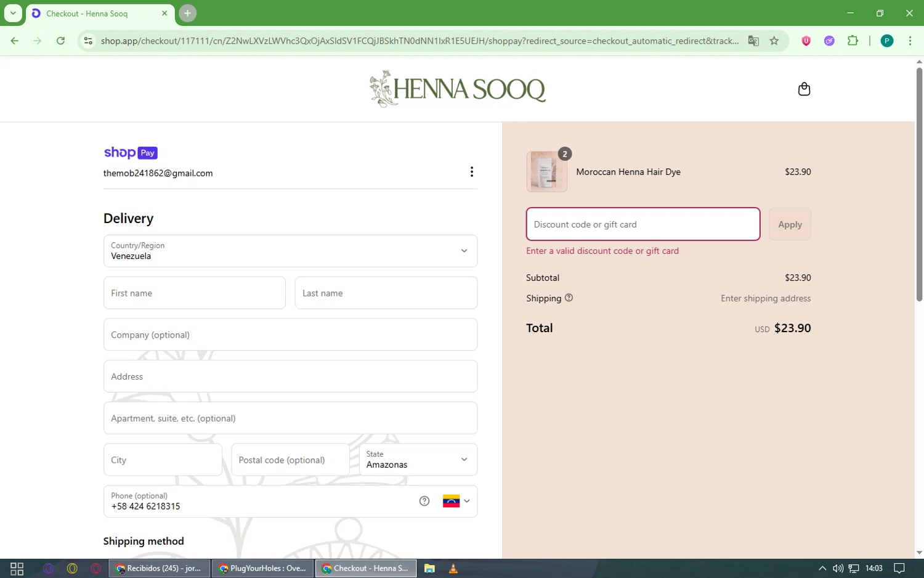Click the page vertical scrollbar
924x578 pixels.
919,185
